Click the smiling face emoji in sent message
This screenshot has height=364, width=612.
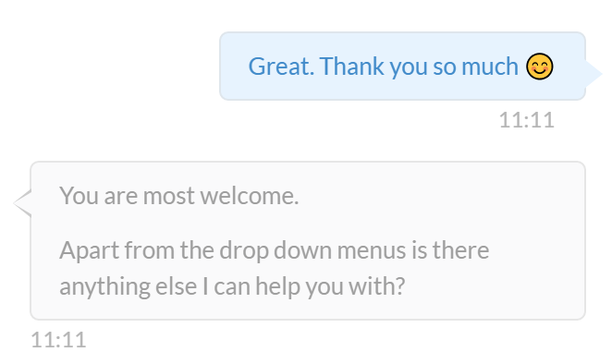(539, 67)
